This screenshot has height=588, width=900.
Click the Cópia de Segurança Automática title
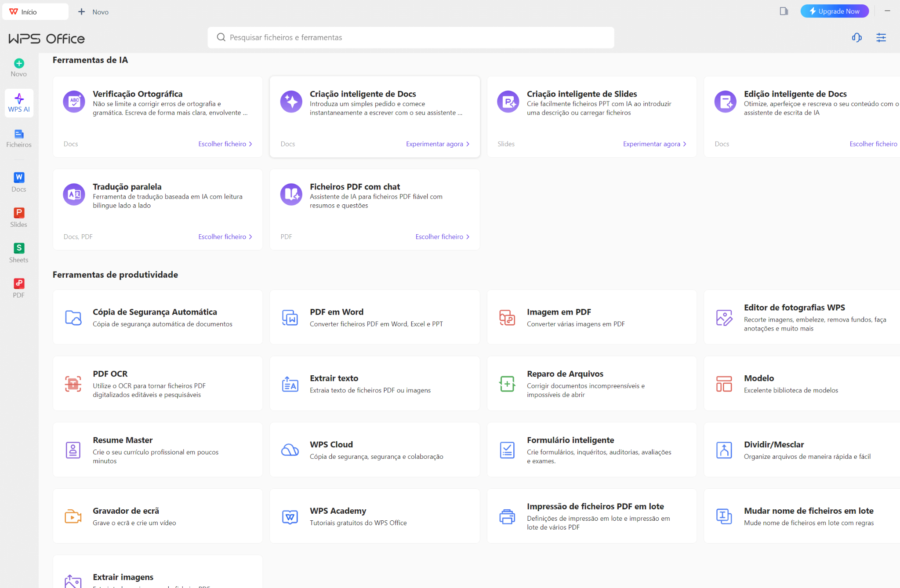pos(155,312)
